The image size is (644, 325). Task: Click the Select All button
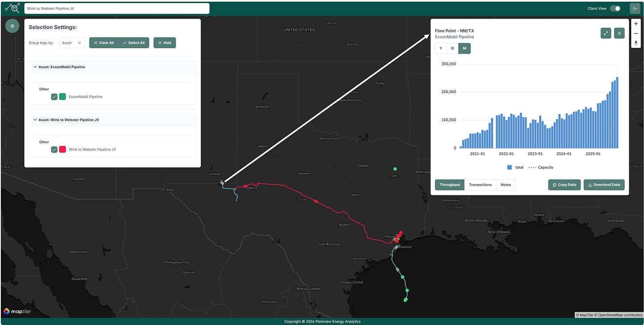[x=134, y=43]
